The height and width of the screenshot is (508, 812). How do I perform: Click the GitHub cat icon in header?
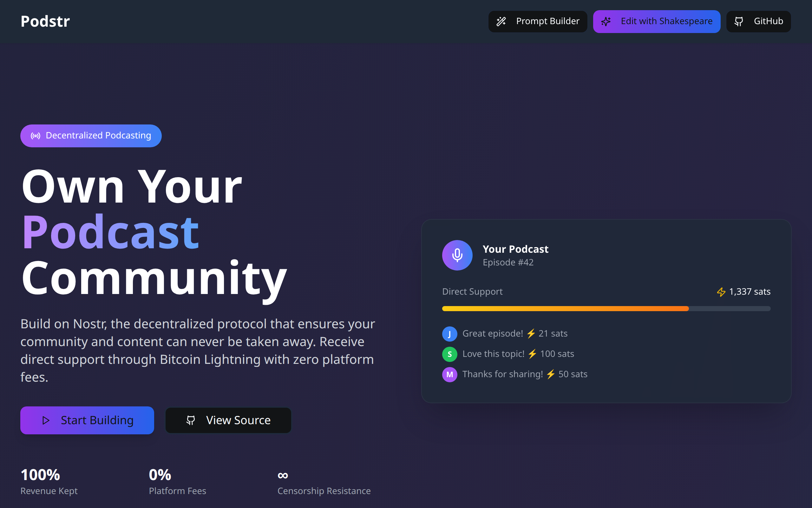(x=738, y=22)
